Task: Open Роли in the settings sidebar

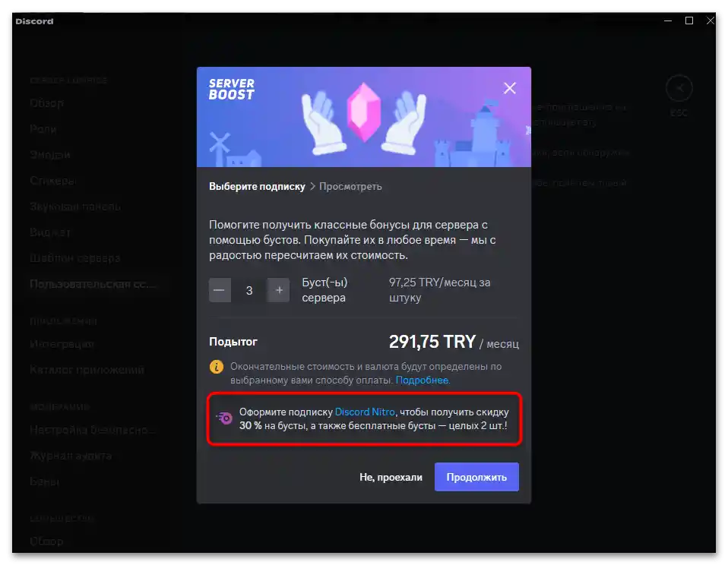Action: point(43,129)
